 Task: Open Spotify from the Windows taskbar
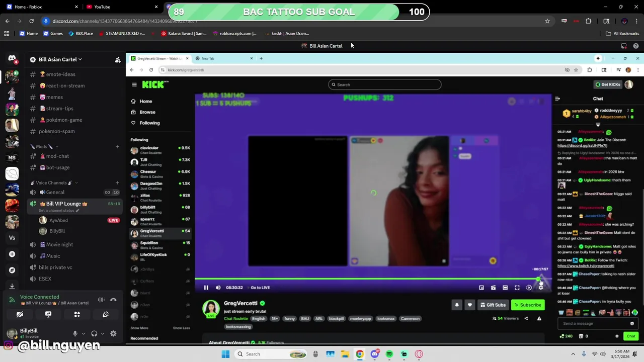point(389,354)
